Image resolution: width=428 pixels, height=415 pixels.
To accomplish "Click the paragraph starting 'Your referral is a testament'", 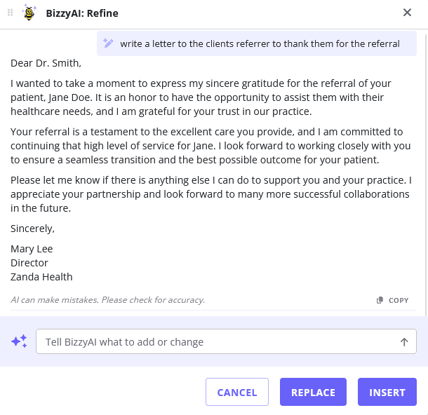I will (x=210, y=146).
